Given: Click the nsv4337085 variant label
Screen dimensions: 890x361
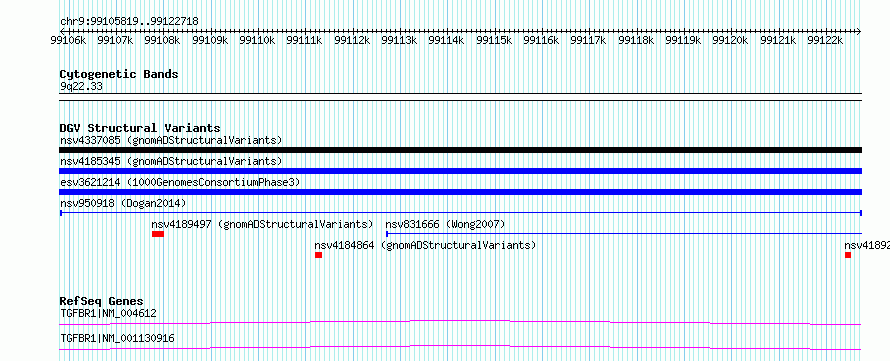Looking at the screenshot, I should [x=171, y=140].
